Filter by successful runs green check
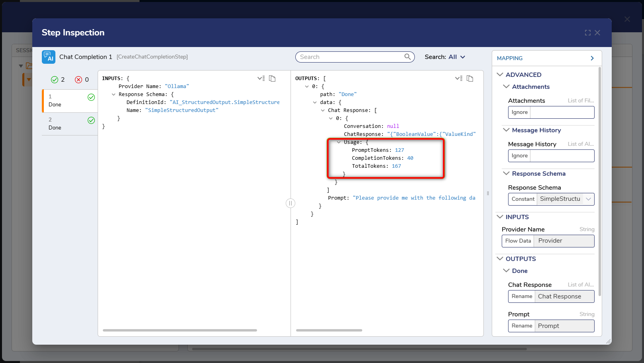 click(55, 80)
